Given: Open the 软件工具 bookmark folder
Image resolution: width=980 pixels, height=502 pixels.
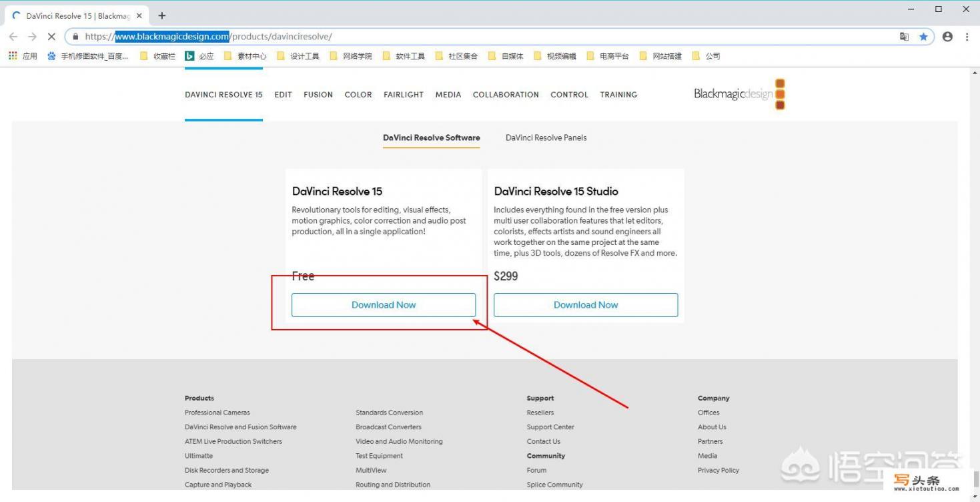Looking at the screenshot, I should 404,56.
